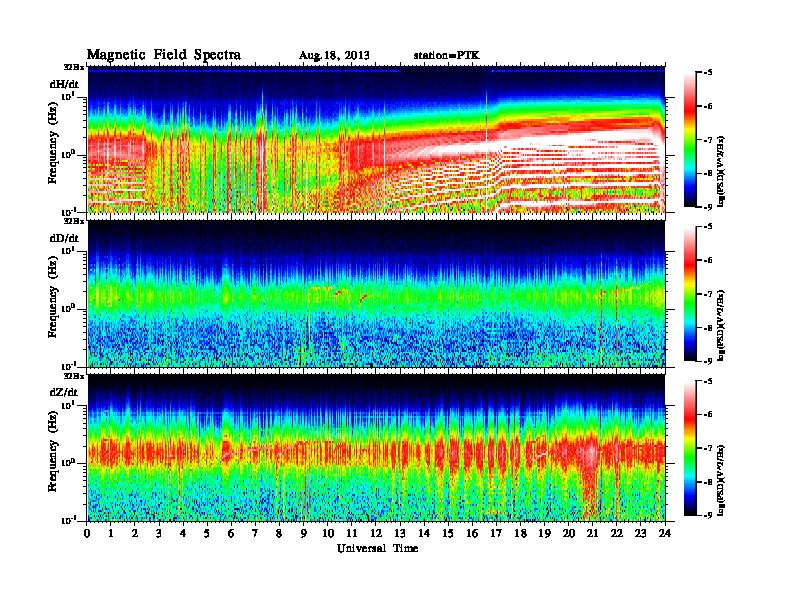
Task: Click hour "9" on the time axis
Action: (x=304, y=533)
